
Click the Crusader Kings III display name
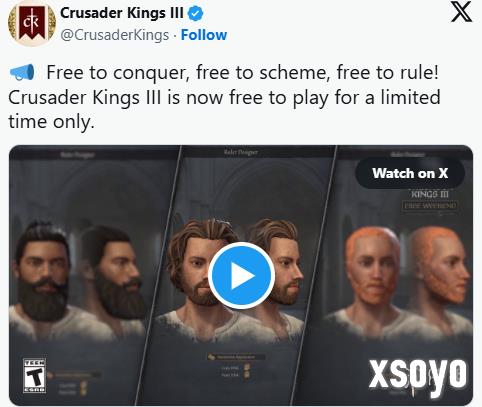coord(122,13)
